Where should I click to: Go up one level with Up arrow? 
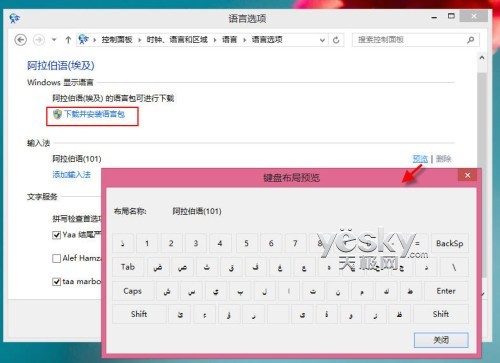(68, 40)
